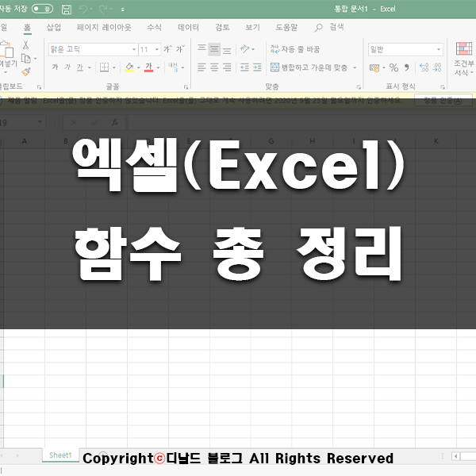This screenshot has width=476, height=476.
Task: Click 자동 줄 바꿈 wrap text button
Action: point(295,49)
